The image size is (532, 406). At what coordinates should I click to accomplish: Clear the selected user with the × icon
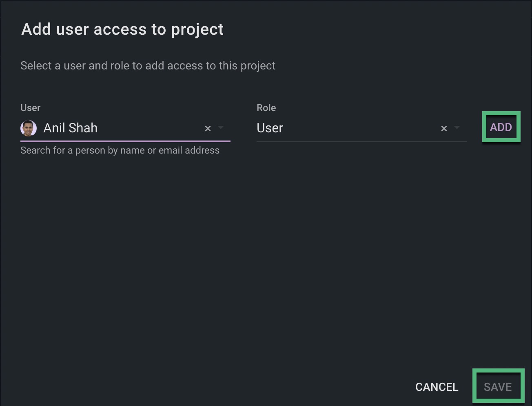[x=207, y=128]
